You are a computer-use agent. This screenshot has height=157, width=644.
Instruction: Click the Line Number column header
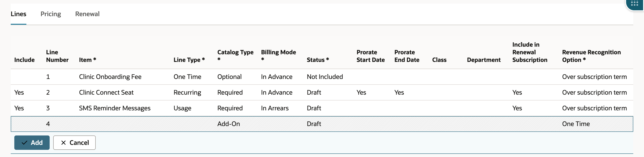point(57,56)
